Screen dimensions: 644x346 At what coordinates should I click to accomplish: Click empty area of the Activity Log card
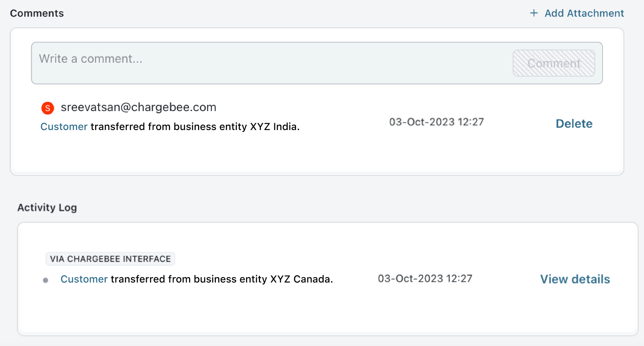tap(310, 313)
